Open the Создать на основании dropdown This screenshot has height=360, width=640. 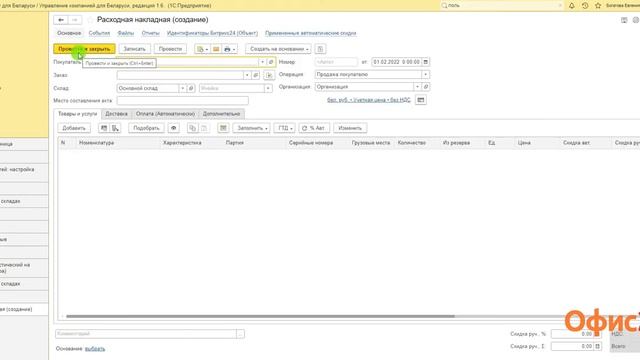[278, 49]
